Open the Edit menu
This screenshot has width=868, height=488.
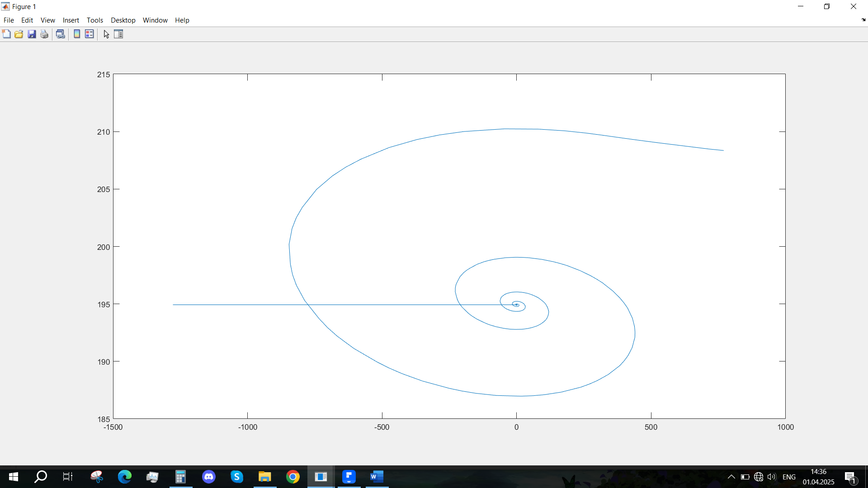point(27,20)
